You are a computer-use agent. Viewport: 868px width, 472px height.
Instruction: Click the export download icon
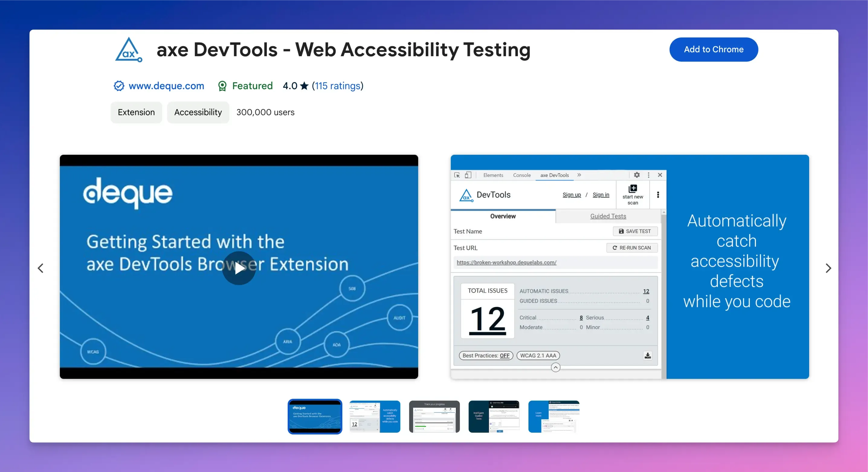(647, 355)
